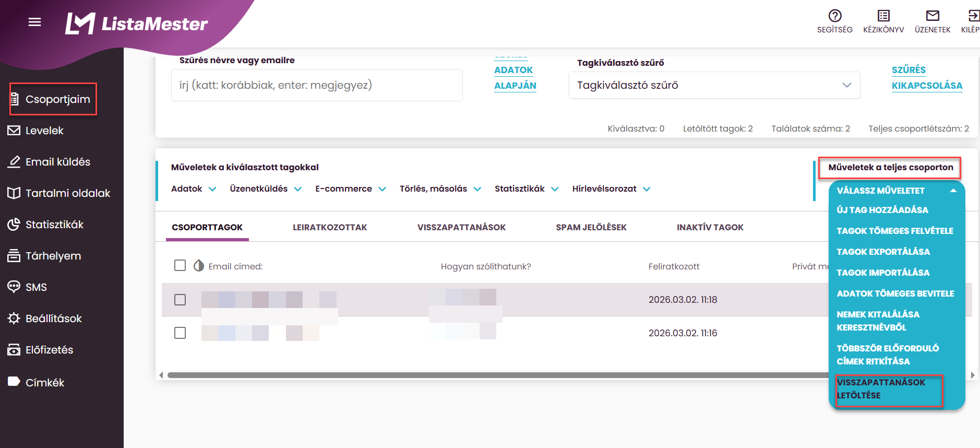
Task: Tick the checkbox for the 11:18 member row
Action: [x=180, y=300]
